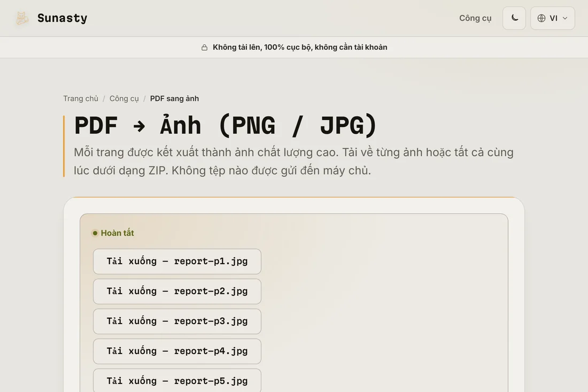Screen dimensions: 588x392
Task: Open the Sunasty home title link
Action: 62,18
